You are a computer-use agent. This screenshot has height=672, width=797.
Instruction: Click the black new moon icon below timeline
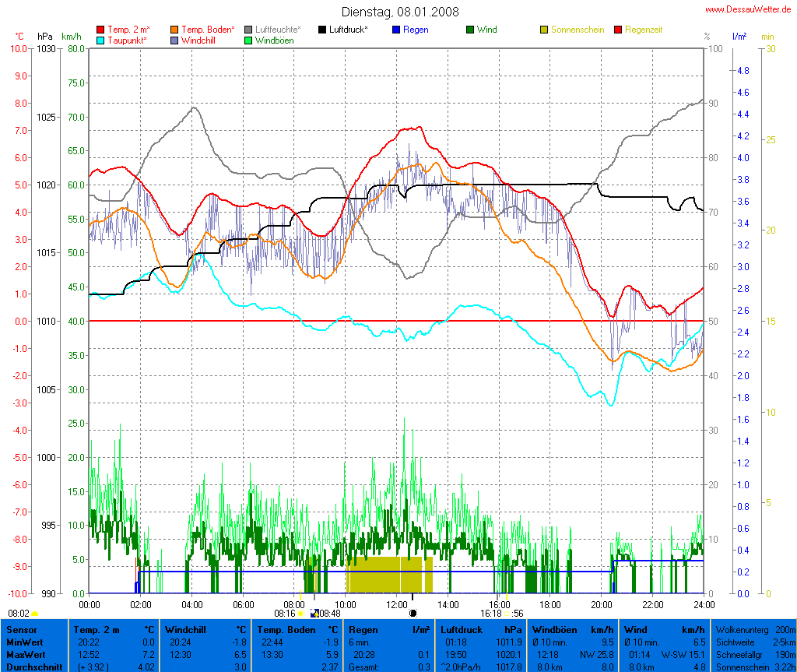click(x=413, y=614)
